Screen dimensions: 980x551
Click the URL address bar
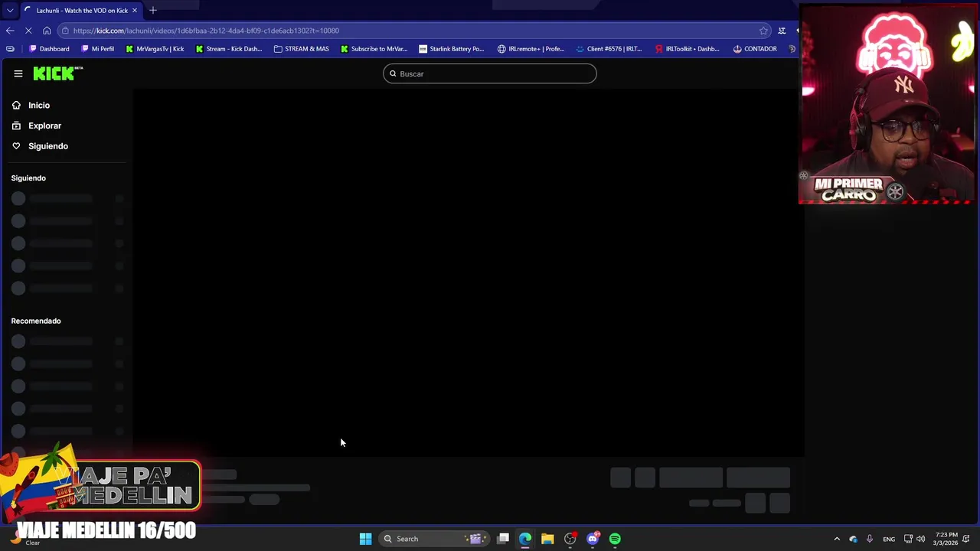pos(413,31)
